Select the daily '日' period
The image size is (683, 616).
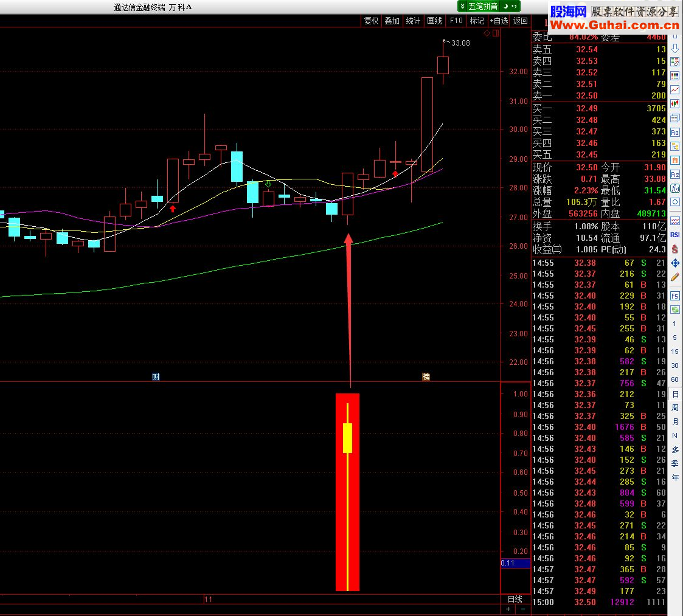(x=674, y=394)
